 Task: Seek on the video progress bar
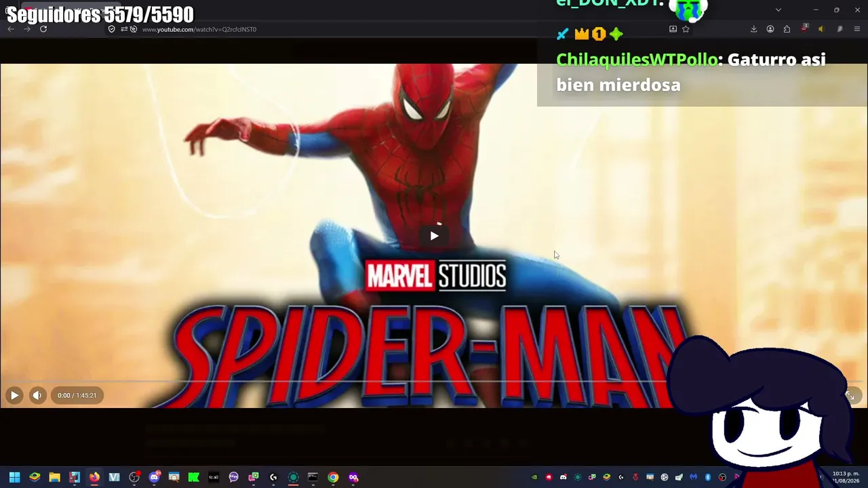pos(434,382)
